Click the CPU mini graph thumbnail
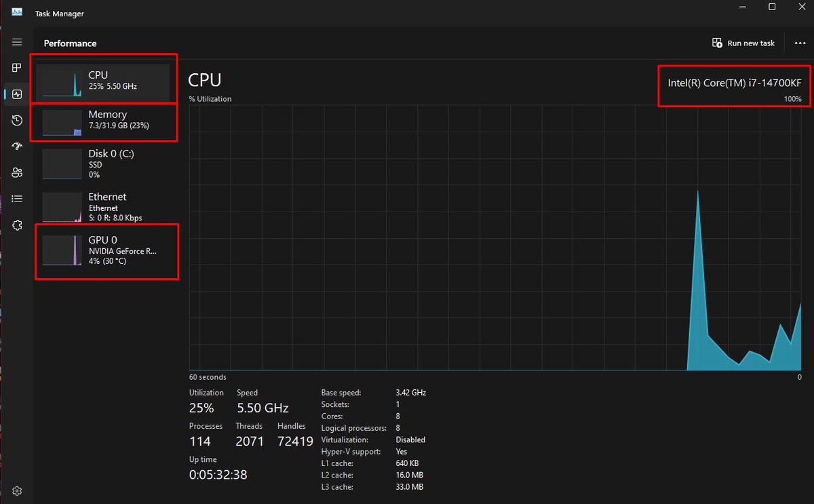 pyautogui.click(x=62, y=83)
